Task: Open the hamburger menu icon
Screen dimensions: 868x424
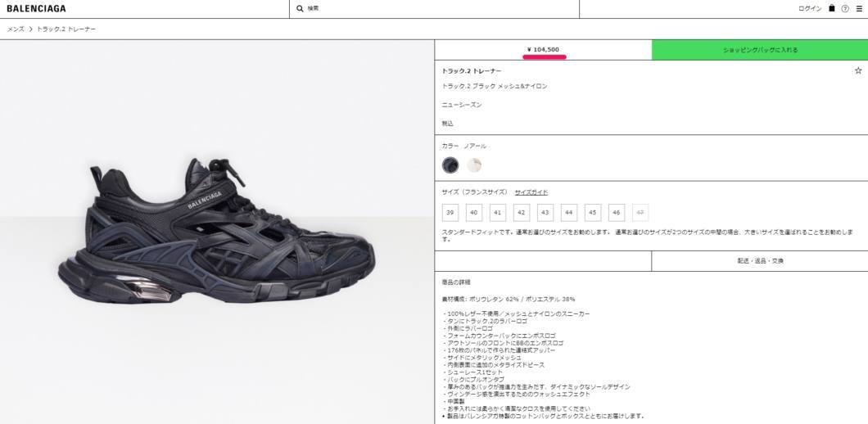Action: 859,9
